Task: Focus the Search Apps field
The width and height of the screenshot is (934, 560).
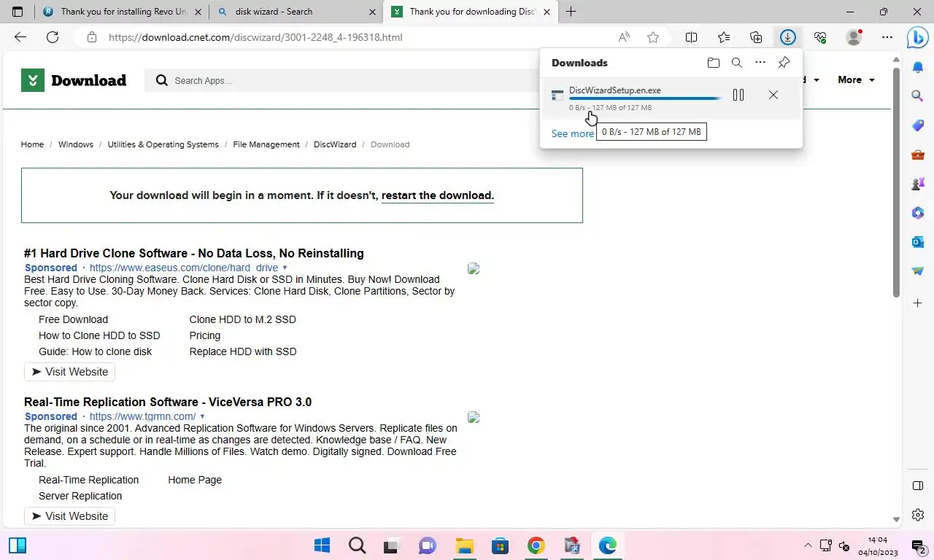Action: pos(343,80)
